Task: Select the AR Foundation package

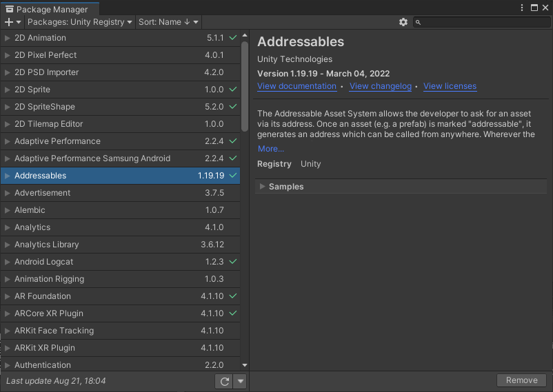Action: 120,296
